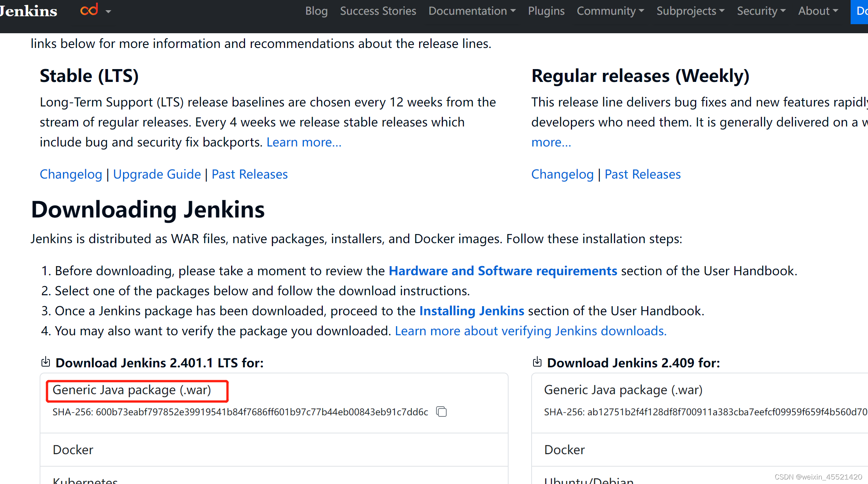Screen dimensions: 868x484
Task: Open the Upgrade Guide link
Action: [x=157, y=174]
